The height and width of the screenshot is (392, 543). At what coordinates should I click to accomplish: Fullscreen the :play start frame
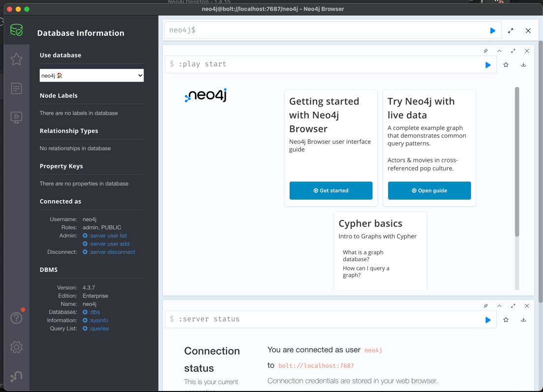(x=513, y=51)
